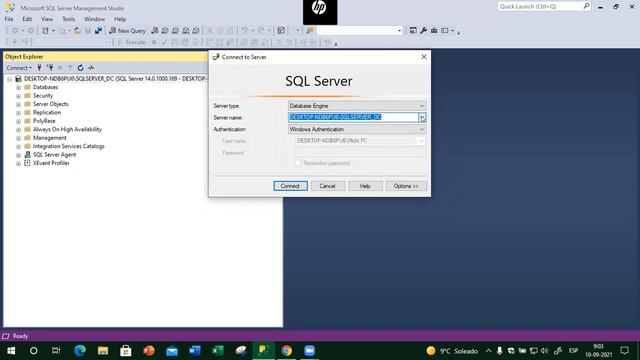Click the Server name text field
This screenshot has height=360, width=640.
pyautogui.click(x=353, y=118)
